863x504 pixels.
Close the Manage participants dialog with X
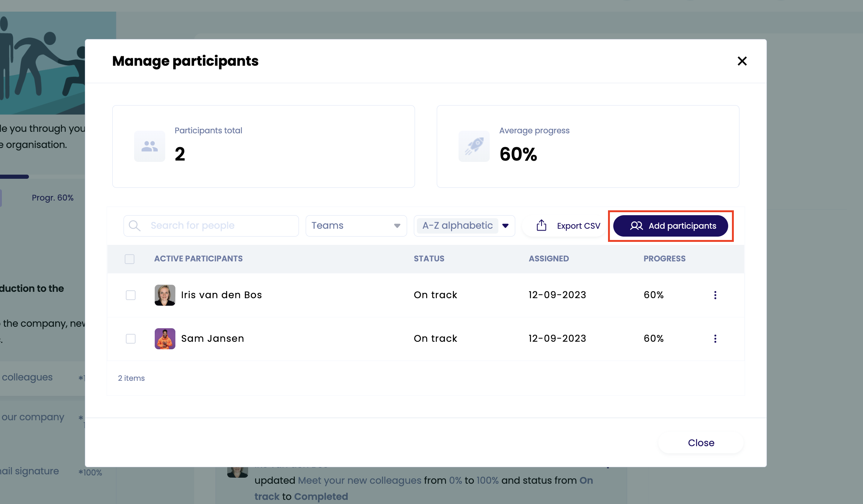(x=742, y=61)
